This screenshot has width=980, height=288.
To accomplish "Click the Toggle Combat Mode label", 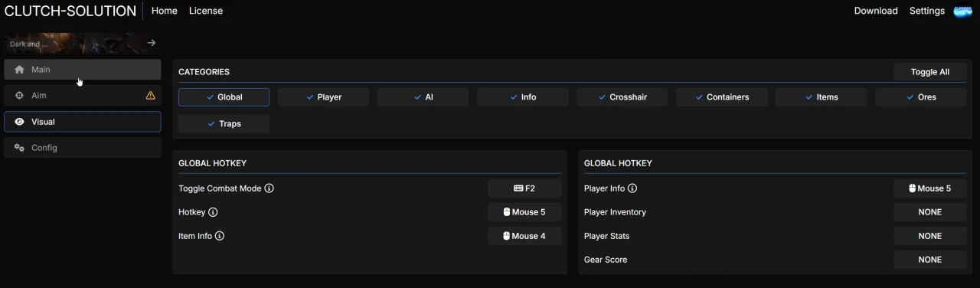I will pyautogui.click(x=220, y=188).
